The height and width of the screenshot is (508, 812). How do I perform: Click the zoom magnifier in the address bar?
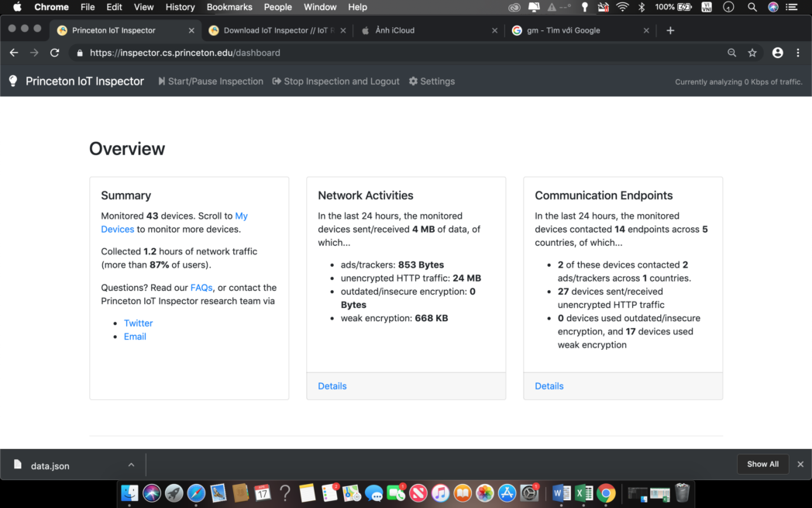point(731,53)
